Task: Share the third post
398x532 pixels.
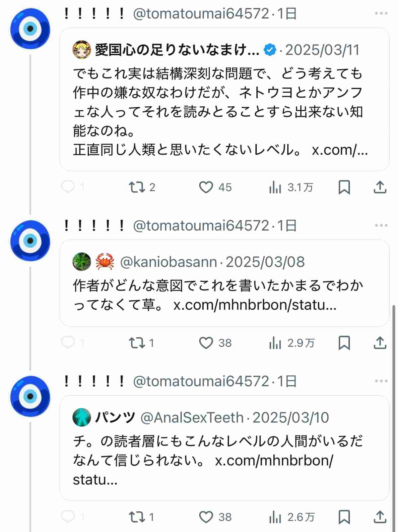Action: point(380,517)
